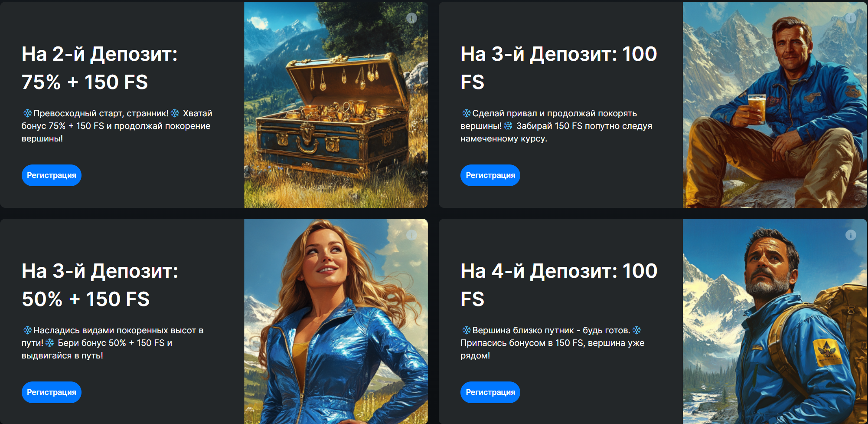Click Регистрация under 3rd deposit 100 FS offer
This screenshot has width=868, height=424.
pyautogui.click(x=490, y=175)
